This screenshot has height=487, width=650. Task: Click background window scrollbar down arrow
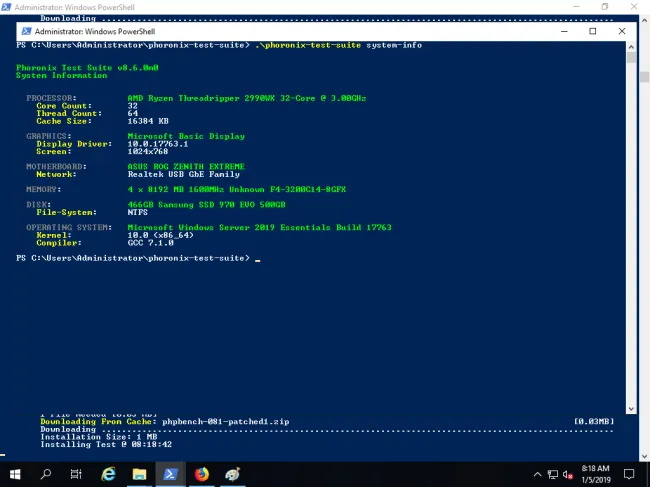(x=644, y=456)
